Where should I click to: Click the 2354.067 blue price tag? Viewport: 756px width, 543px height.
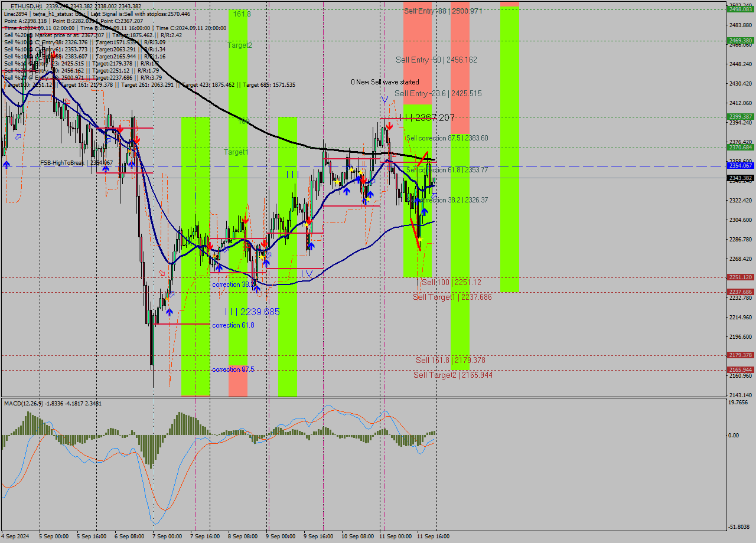tap(740, 166)
